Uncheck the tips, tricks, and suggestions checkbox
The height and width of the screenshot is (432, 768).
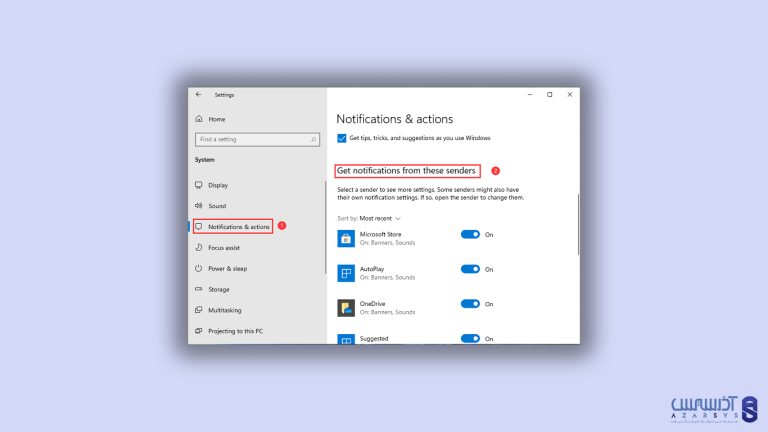pyautogui.click(x=341, y=138)
